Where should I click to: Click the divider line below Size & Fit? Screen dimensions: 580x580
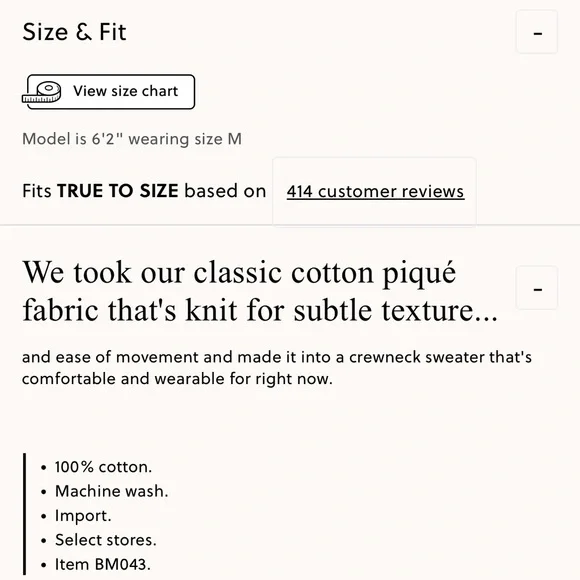coord(290,224)
